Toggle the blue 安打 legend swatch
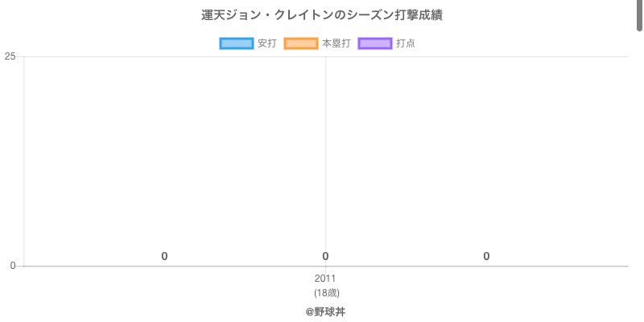This screenshot has height=322, width=644. 237,43
